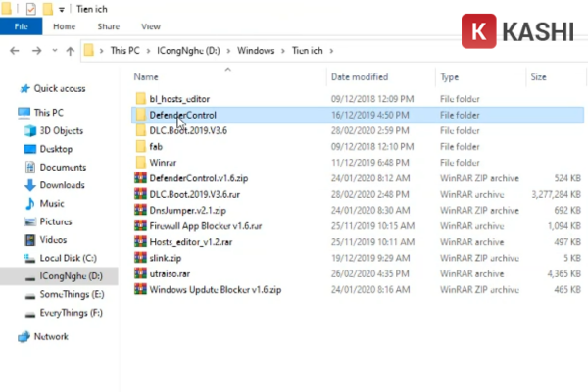The height and width of the screenshot is (392, 588).
Task: Sort files by Date modified column
Action: pyautogui.click(x=360, y=75)
